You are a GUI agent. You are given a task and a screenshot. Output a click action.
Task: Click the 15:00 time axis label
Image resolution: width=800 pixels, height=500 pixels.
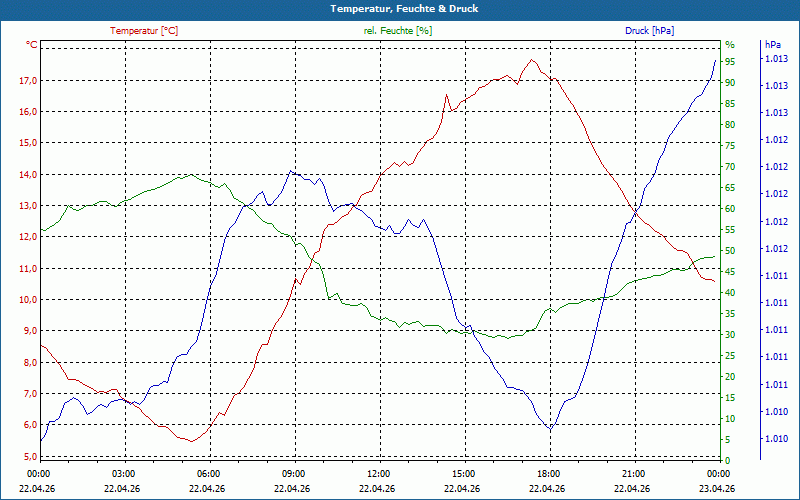click(462, 474)
